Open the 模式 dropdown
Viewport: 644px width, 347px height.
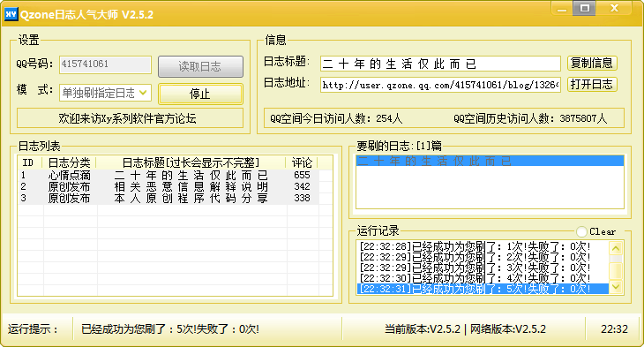point(105,93)
